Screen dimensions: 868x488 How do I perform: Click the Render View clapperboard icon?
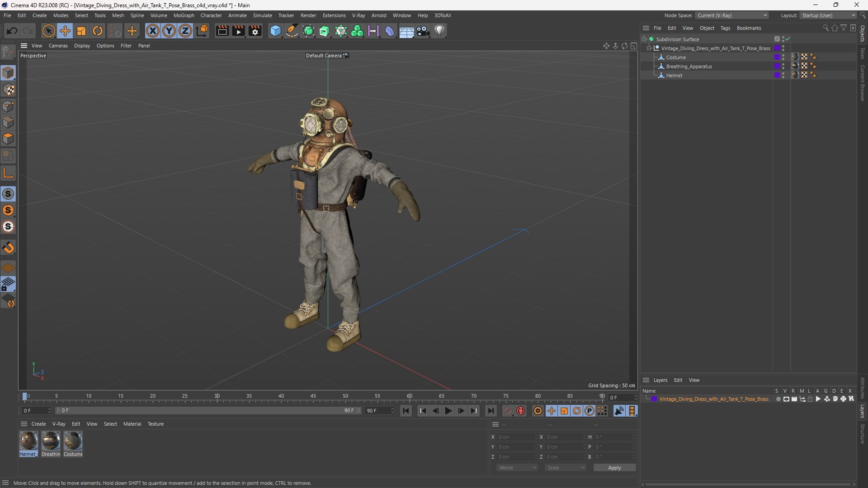pyautogui.click(x=222, y=31)
